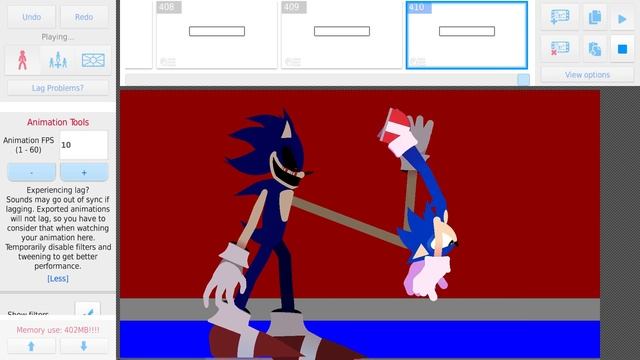Select frame 408 thumbnail
The width and height of the screenshot is (640, 360).
coord(217,35)
